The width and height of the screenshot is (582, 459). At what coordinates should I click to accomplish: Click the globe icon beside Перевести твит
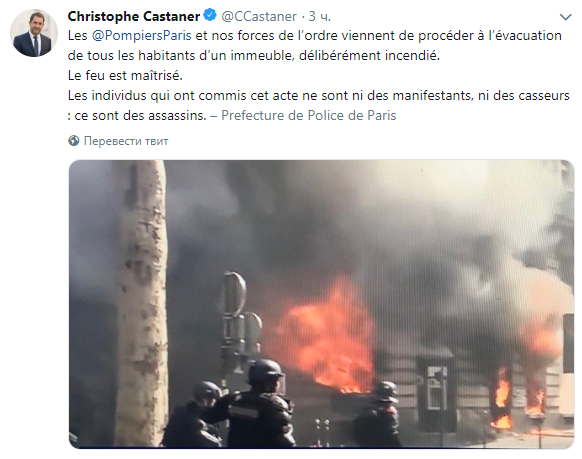pos(74,141)
